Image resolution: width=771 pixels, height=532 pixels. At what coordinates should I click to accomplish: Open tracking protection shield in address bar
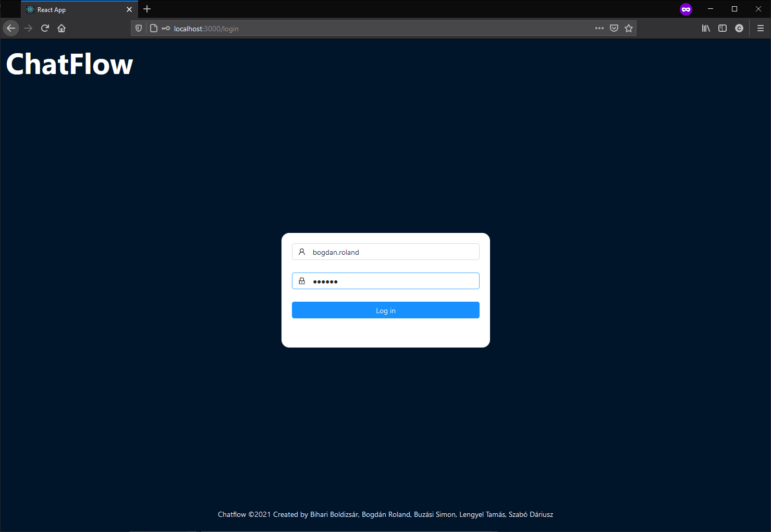pos(139,29)
